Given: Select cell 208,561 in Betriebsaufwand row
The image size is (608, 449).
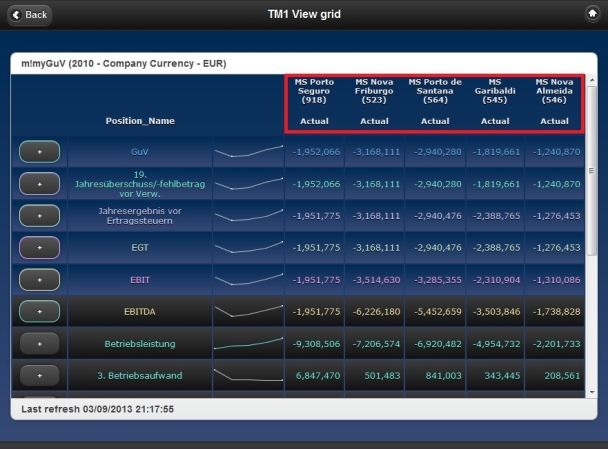Looking at the screenshot, I should coord(554,375).
